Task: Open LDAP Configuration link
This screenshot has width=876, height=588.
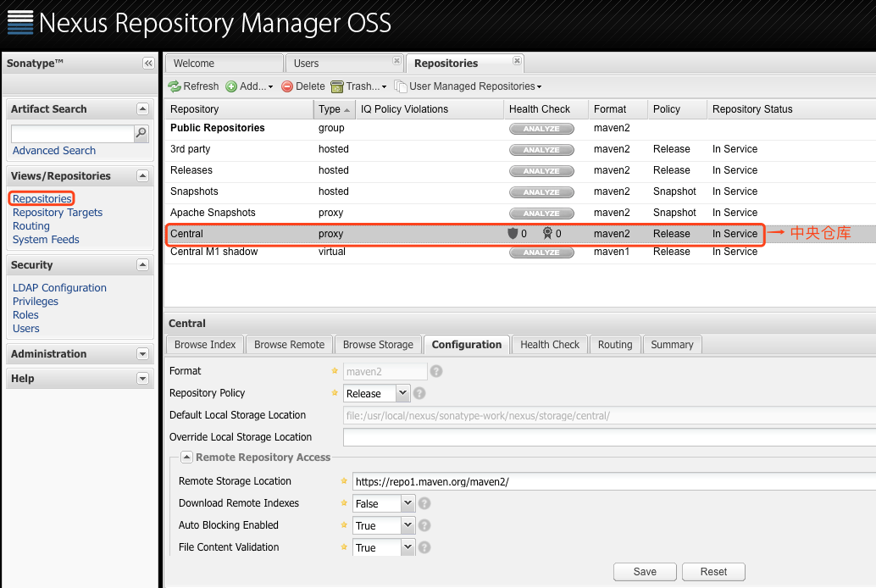Action: click(59, 288)
